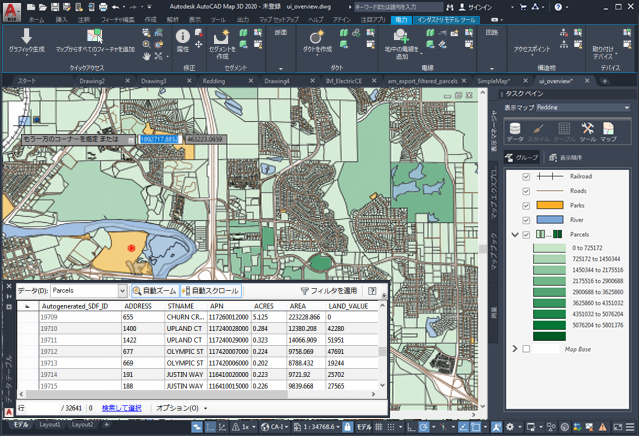This screenshot has height=436, width=639.
Task: Switch to the Drawing3 document tab
Action: pyautogui.click(x=154, y=81)
